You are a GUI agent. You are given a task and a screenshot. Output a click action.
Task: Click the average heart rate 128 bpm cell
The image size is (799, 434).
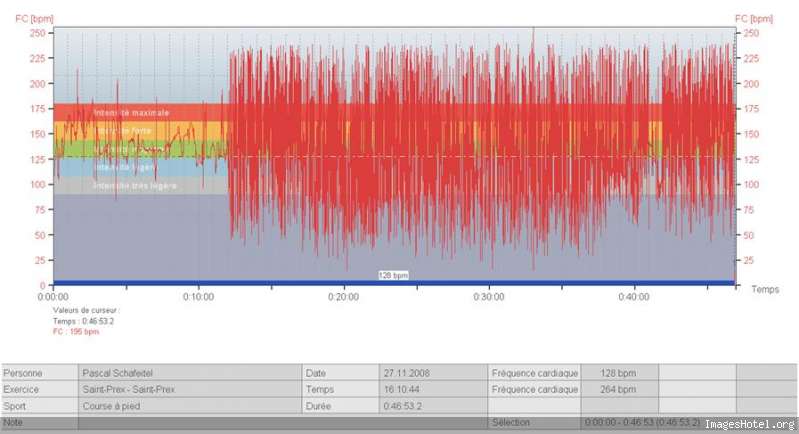tap(619, 373)
